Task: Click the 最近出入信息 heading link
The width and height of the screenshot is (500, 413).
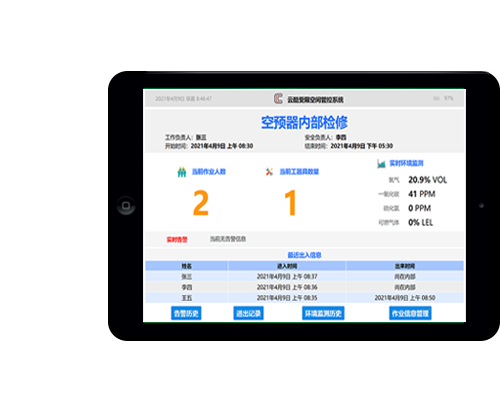Action: tap(304, 255)
